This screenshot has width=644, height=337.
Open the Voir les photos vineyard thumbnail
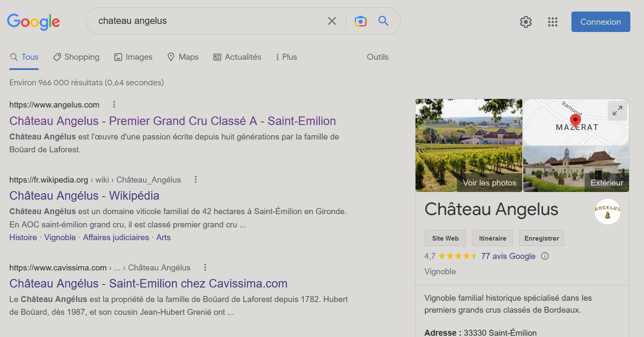tap(469, 145)
